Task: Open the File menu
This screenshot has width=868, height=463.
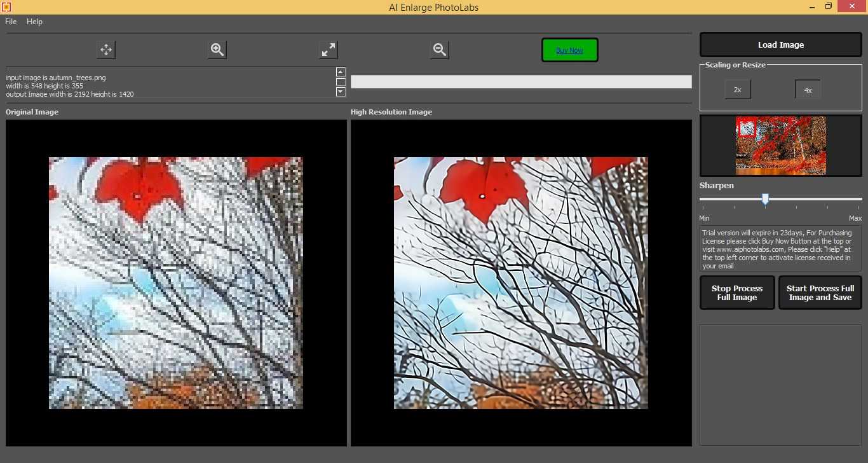Action: 10,21
